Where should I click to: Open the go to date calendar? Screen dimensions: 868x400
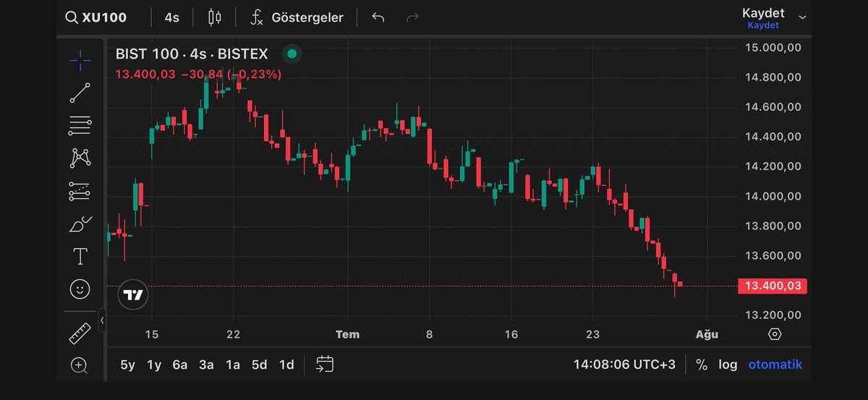(325, 365)
